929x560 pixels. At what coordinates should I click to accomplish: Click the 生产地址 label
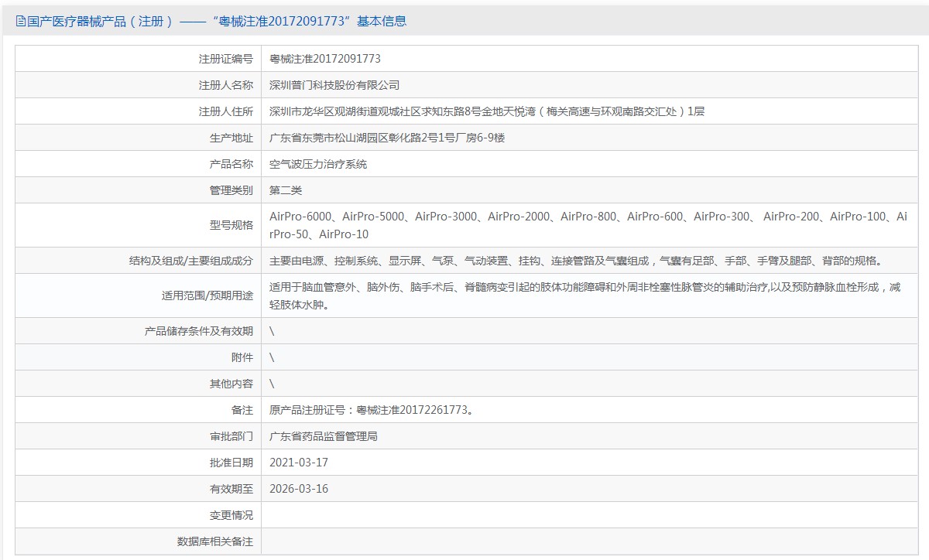click(231, 138)
